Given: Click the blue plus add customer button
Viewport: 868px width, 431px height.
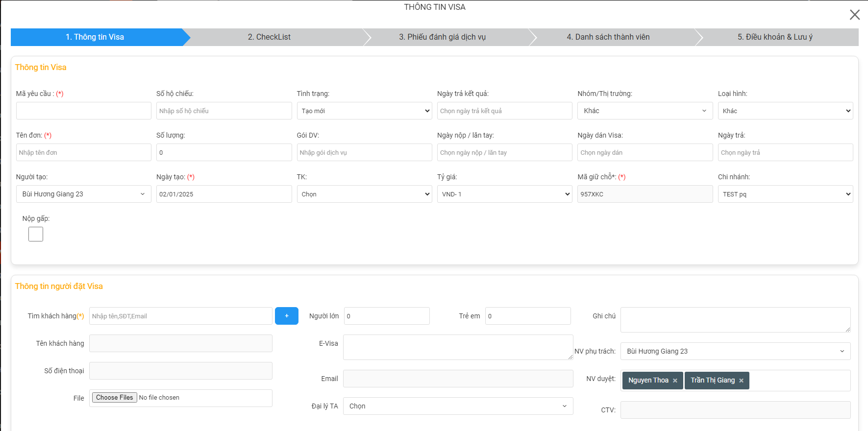Looking at the screenshot, I should point(286,316).
